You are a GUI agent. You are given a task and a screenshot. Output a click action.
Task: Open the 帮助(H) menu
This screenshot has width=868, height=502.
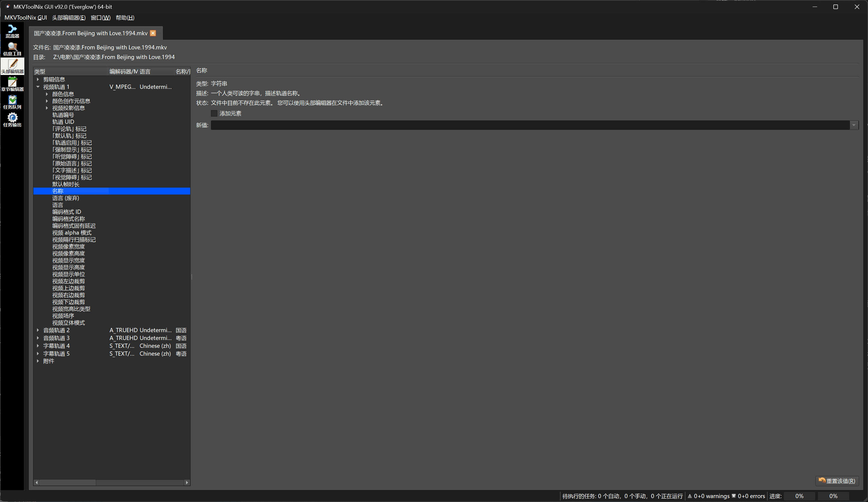[x=125, y=17]
